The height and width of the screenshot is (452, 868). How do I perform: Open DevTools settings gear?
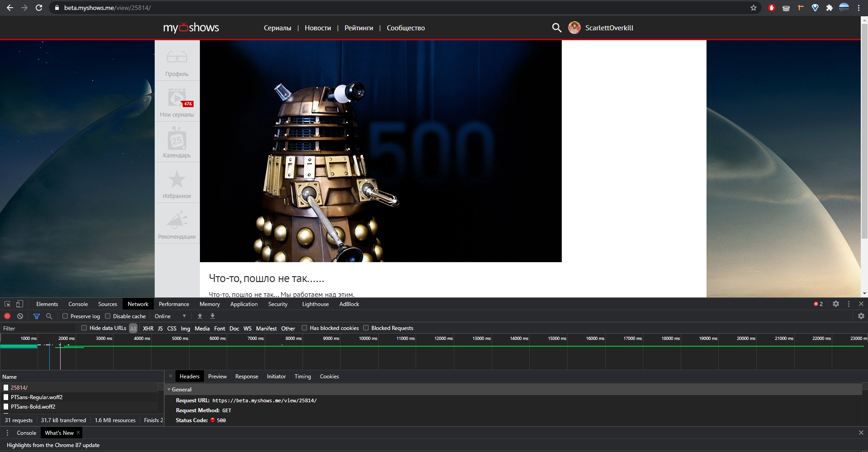tap(836, 304)
